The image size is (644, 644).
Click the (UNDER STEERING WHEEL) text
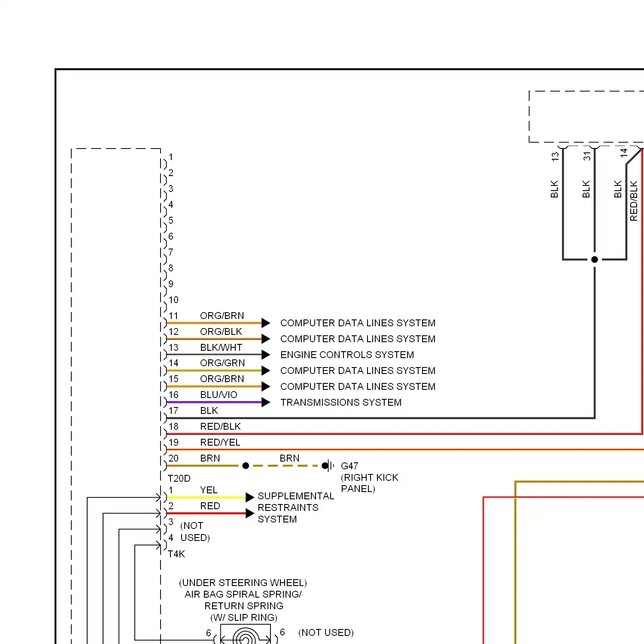pyautogui.click(x=243, y=583)
